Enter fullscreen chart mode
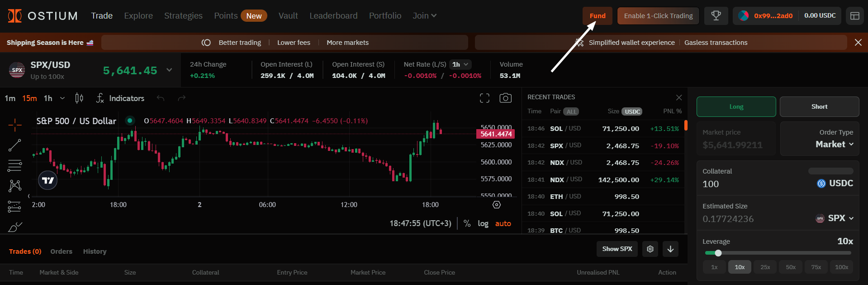 tap(484, 98)
